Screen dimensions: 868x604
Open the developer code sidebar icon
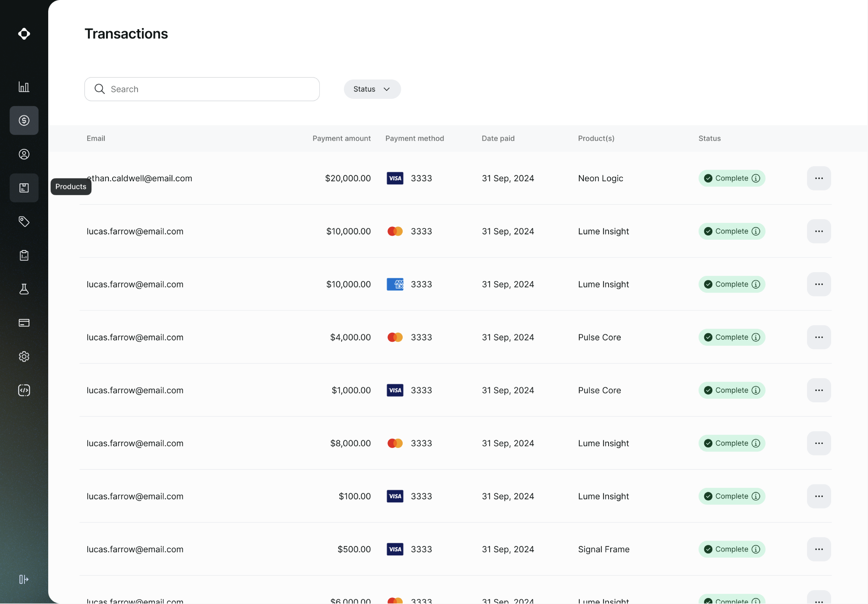click(x=24, y=390)
